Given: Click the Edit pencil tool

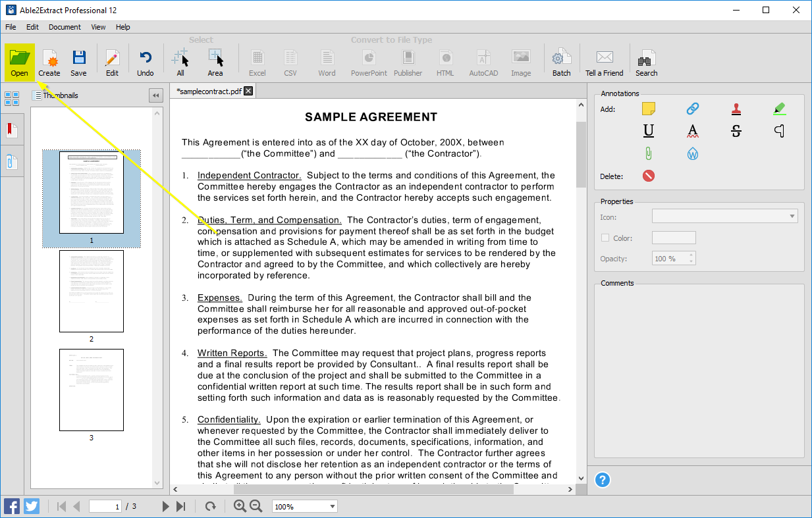Looking at the screenshot, I should (113, 63).
